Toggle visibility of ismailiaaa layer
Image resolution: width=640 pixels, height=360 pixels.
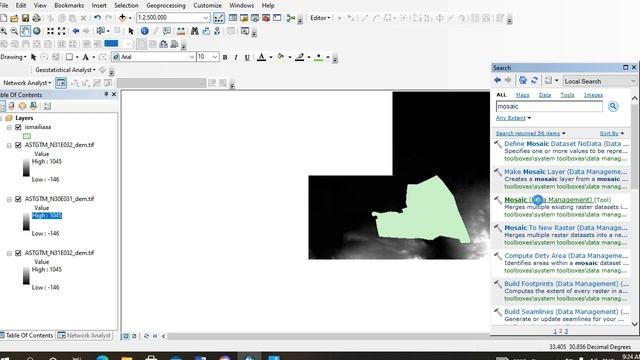(18, 127)
